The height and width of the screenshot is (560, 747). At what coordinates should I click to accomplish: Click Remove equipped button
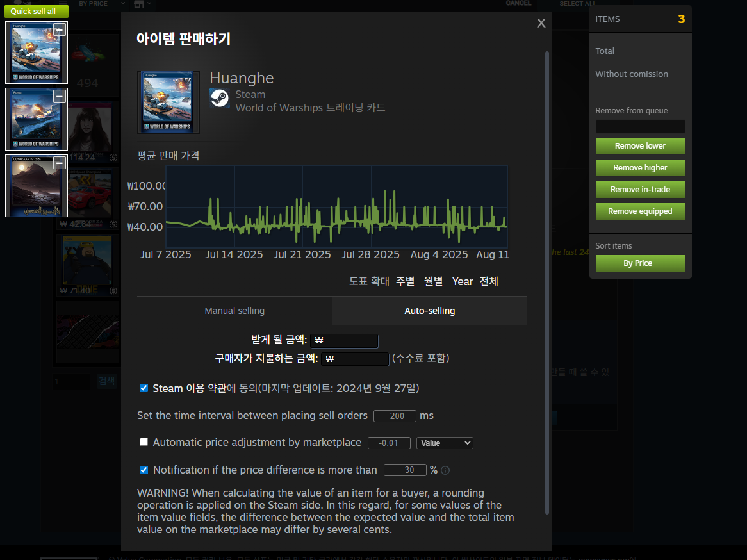(x=640, y=211)
